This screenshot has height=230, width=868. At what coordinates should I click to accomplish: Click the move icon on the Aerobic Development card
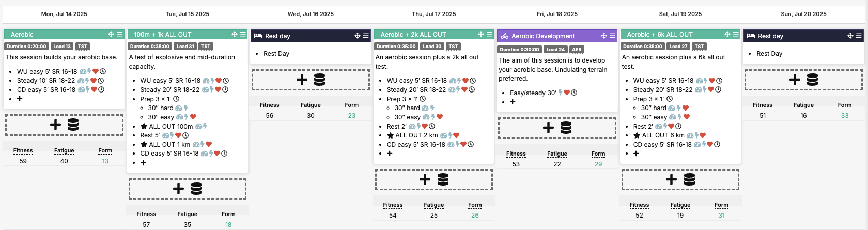[x=604, y=36]
